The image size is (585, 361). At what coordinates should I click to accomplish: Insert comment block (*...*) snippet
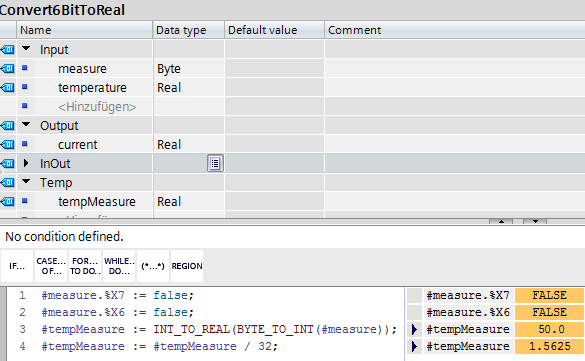[153, 266]
